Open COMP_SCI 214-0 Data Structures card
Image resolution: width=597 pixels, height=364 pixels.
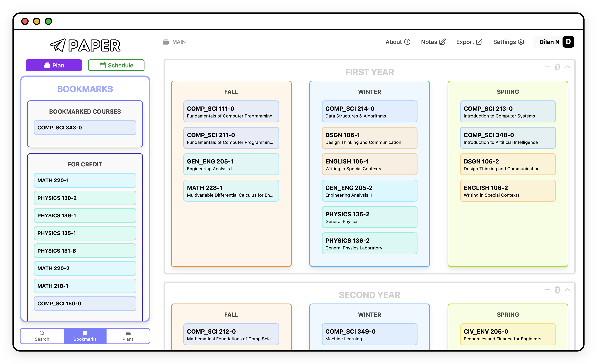[369, 112]
